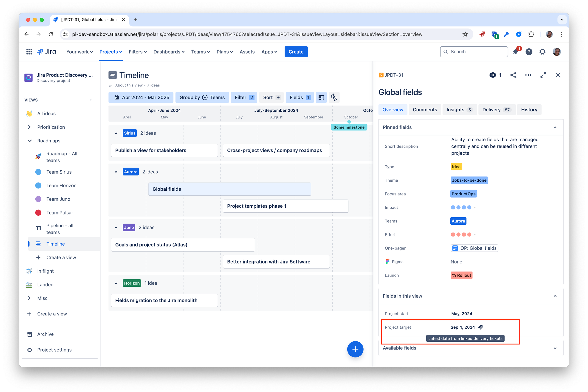The width and height of the screenshot is (588, 392).
Task: Open the Dashboards menu
Action: [169, 52]
